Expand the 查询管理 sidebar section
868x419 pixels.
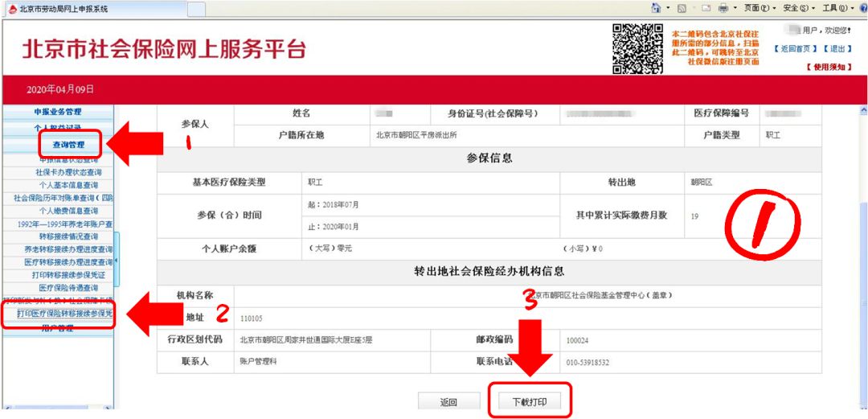pos(68,145)
